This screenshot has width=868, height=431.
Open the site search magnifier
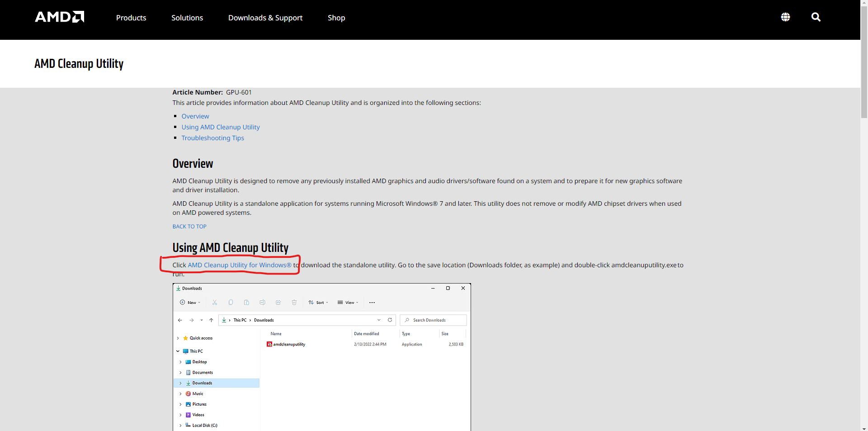coord(816,17)
